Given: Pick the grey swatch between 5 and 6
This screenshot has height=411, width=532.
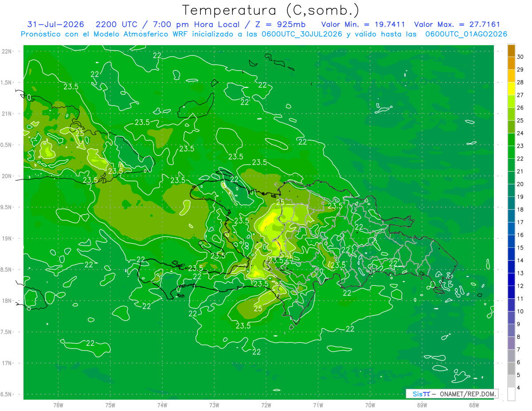Looking at the screenshot, I should [511, 368].
